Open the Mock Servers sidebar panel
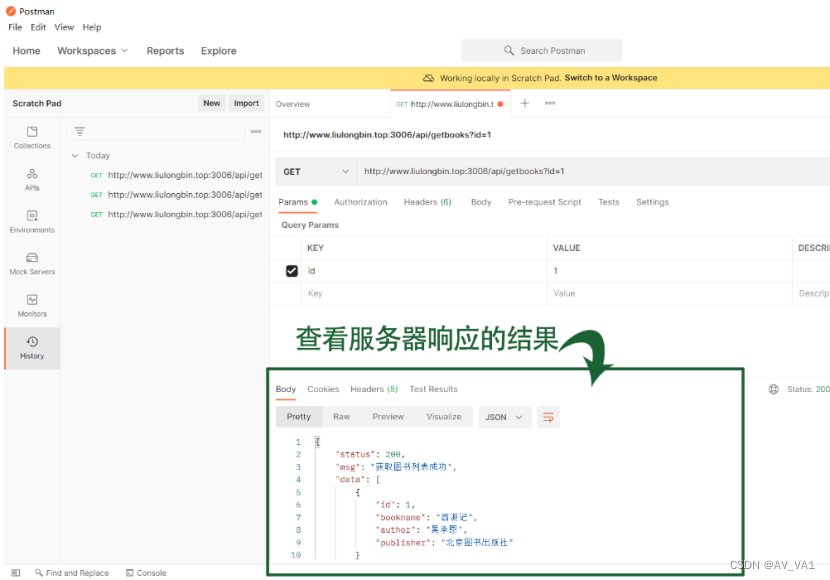830x580 pixels. pyautogui.click(x=32, y=264)
